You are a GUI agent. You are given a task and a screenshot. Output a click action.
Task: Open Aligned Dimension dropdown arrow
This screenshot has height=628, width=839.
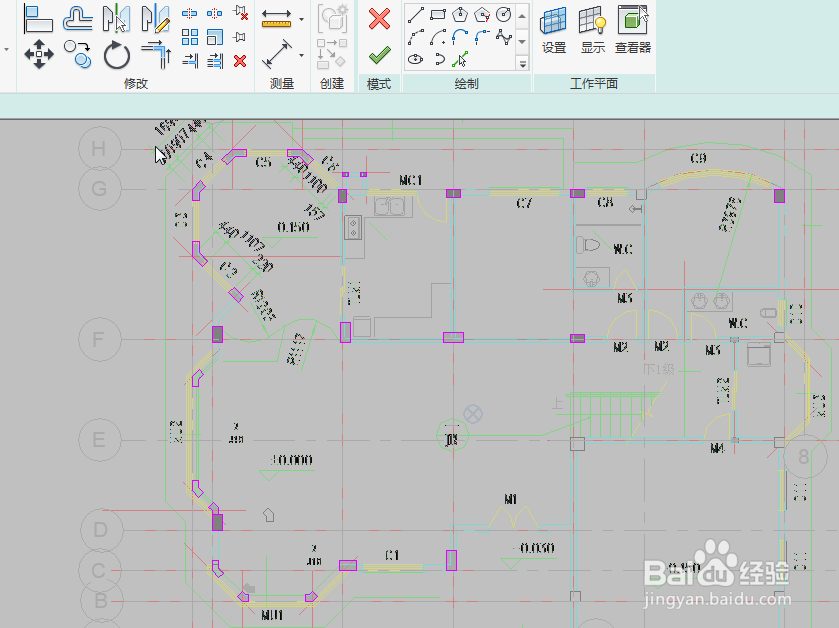(301, 55)
